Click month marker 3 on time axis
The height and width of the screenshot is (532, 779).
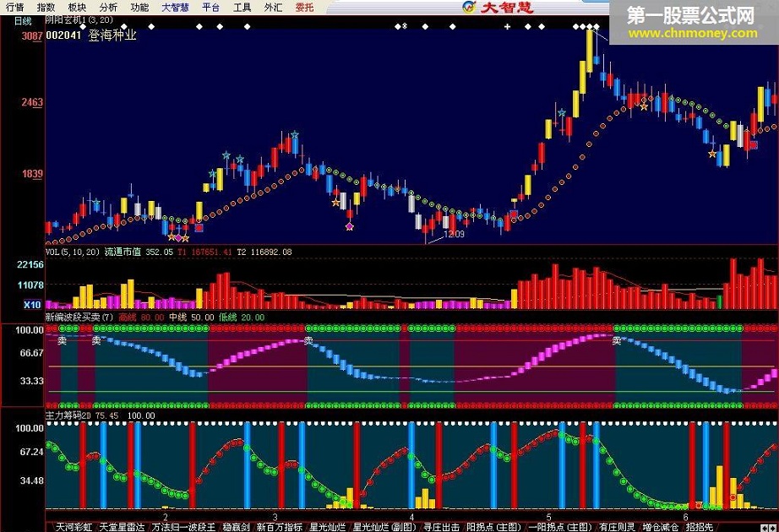[275, 517]
